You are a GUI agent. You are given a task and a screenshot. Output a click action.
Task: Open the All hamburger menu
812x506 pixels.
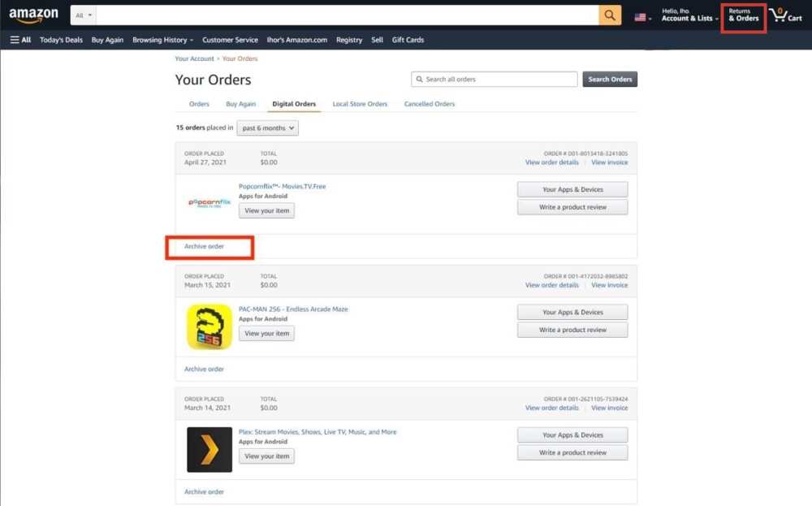click(21, 40)
